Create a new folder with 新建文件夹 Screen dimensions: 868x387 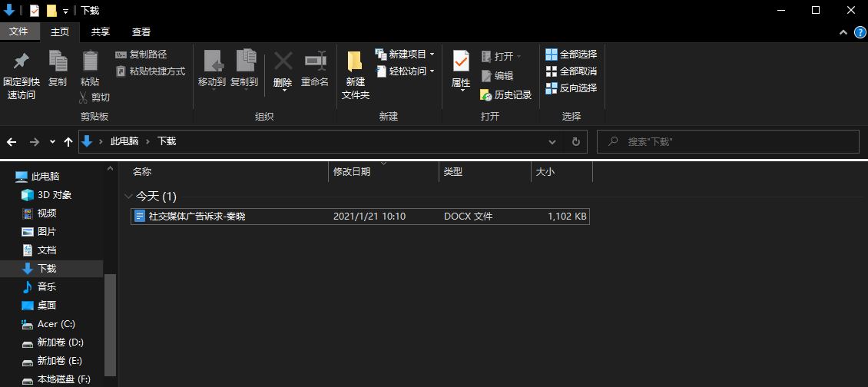(x=356, y=75)
